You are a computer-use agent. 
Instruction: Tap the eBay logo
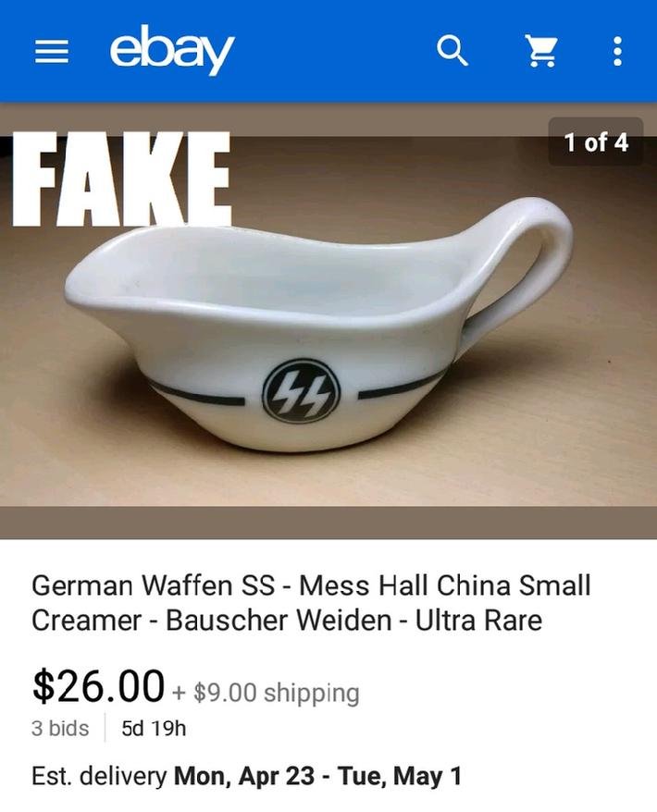(x=172, y=50)
